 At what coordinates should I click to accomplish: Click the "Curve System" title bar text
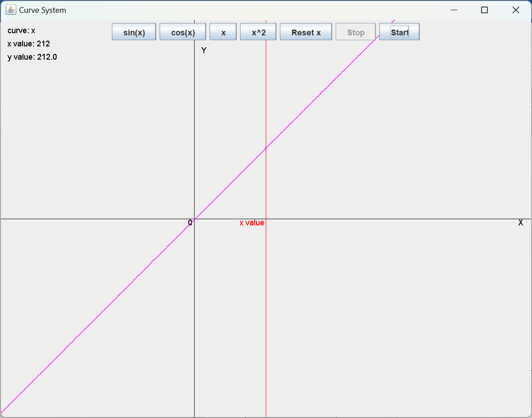click(42, 10)
